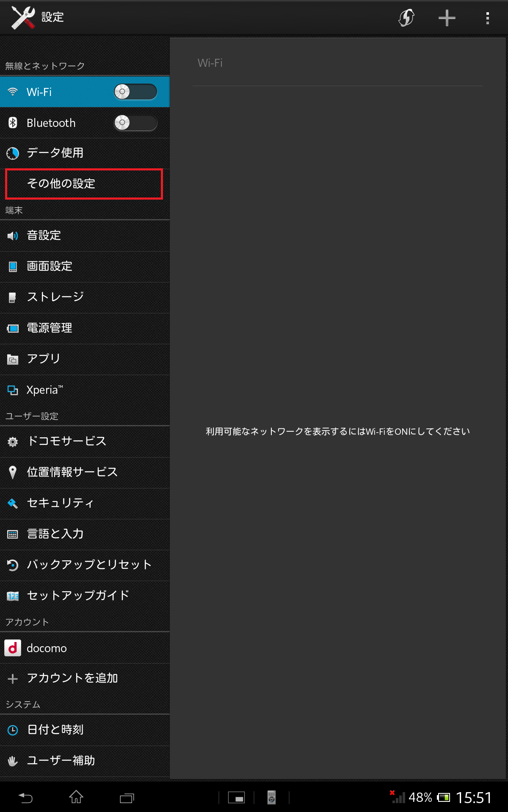Select the Bluetooth icon
The image size is (508, 812).
pos(13,123)
